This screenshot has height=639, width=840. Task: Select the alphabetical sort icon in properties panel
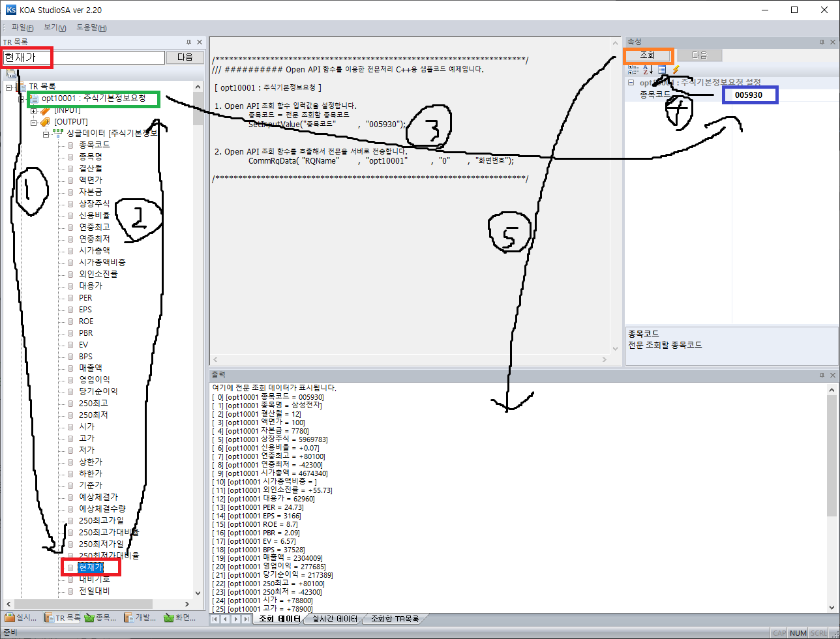click(647, 70)
